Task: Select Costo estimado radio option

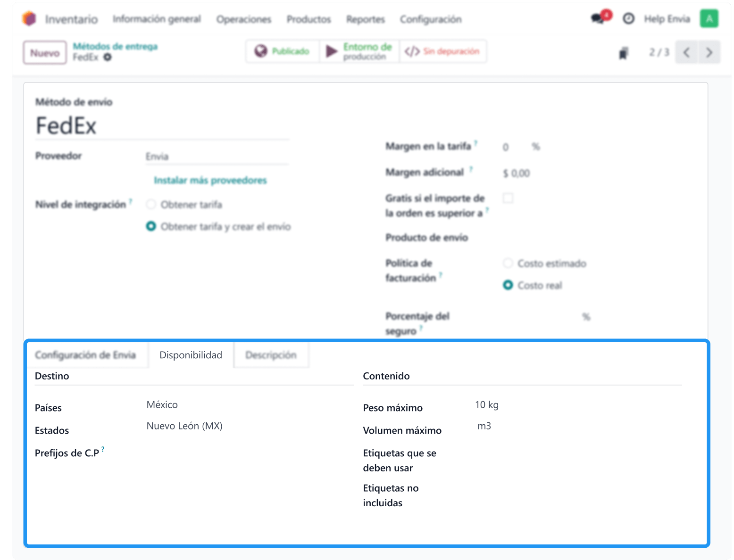Action: 508,263
